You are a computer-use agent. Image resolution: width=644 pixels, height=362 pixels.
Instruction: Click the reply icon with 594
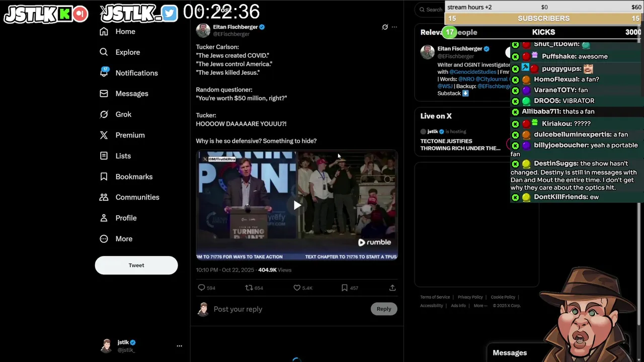[201, 288]
